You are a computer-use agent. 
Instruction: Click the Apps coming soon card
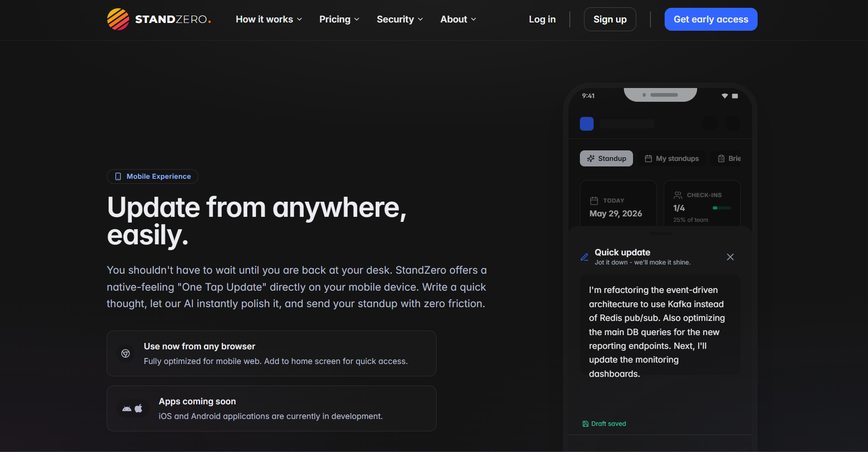coord(271,408)
